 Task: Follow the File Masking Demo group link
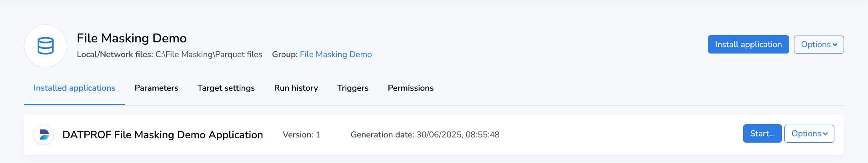coord(336,55)
